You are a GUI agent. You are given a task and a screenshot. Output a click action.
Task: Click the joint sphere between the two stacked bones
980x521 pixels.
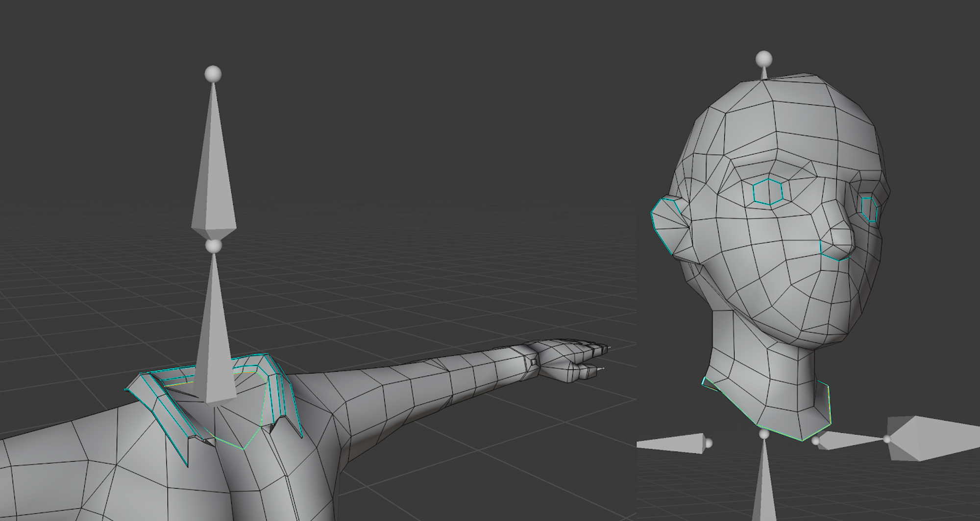click(214, 246)
